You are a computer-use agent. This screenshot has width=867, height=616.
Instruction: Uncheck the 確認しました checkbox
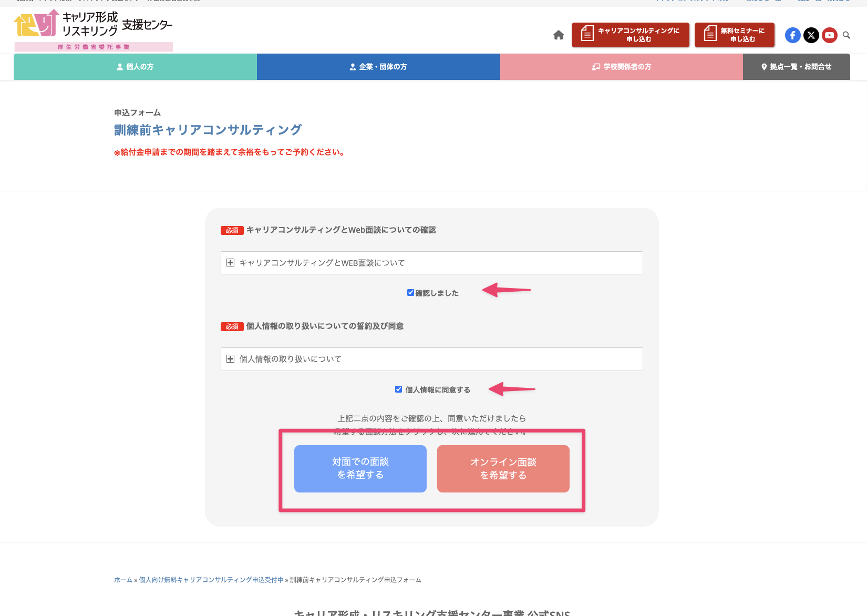click(x=410, y=292)
